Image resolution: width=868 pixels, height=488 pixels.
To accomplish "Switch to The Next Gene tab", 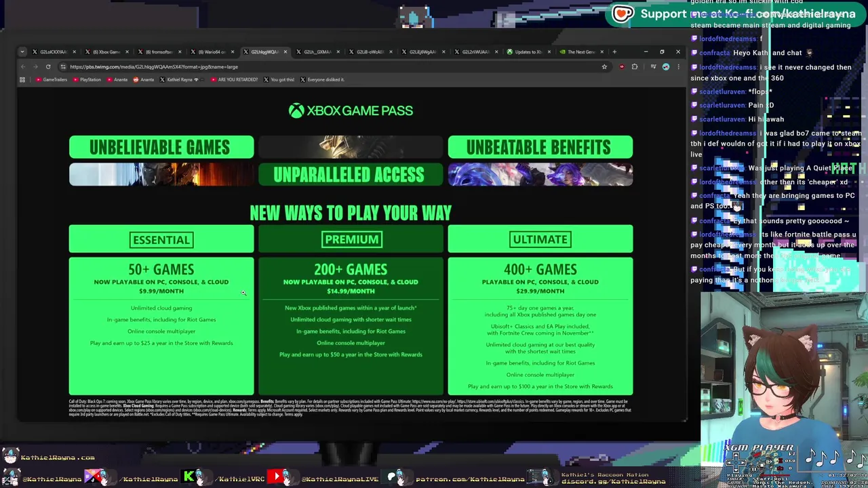I will (x=581, y=52).
